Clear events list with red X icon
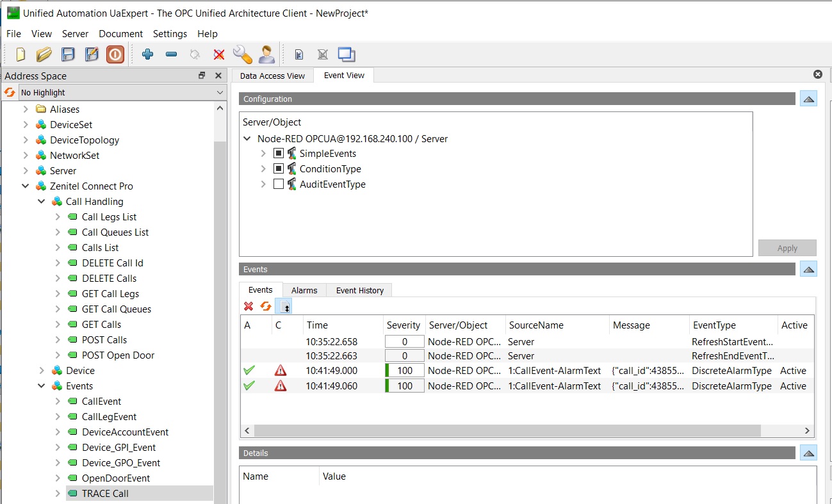Image resolution: width=832 pixels, height=504 pixels. [249, 306]
